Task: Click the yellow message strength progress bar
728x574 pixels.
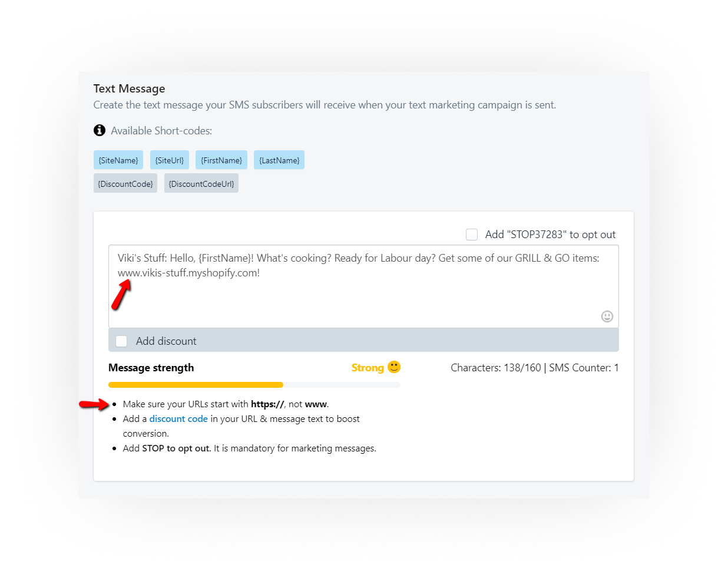Action: pos(196,385)
